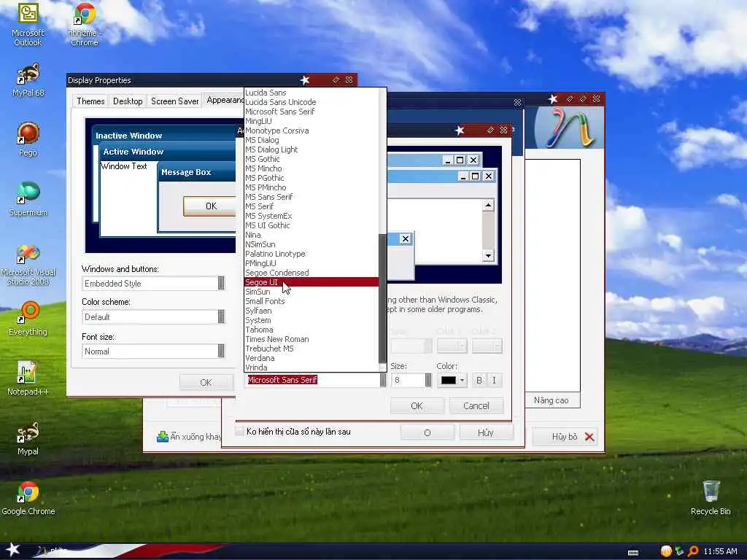Choose Sylfaen in the font list

(311, 311)
